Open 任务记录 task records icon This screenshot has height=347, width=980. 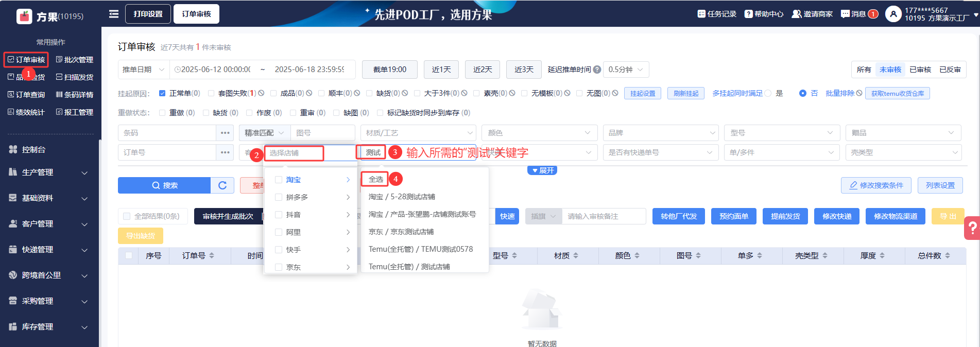[x=701, y=14]
